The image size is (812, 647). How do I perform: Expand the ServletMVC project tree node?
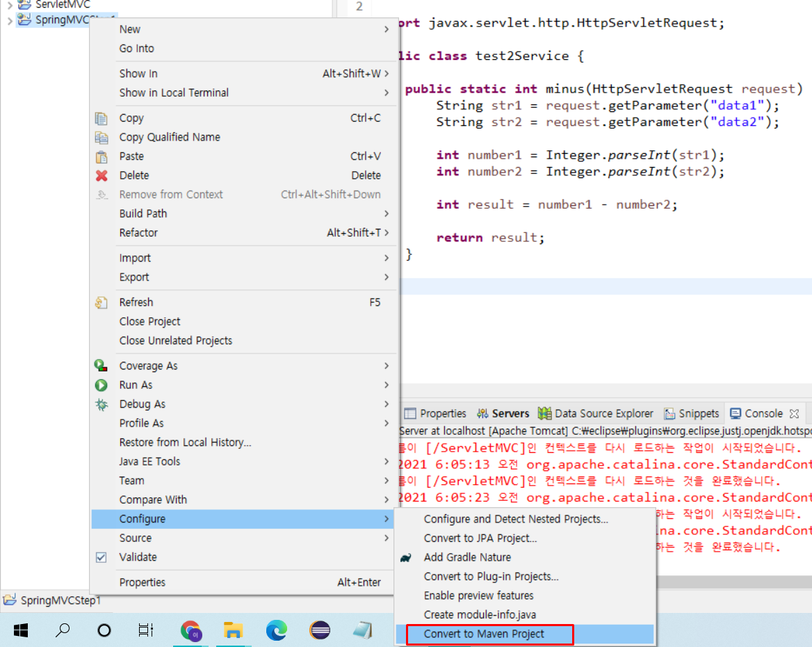coord(9,6)
